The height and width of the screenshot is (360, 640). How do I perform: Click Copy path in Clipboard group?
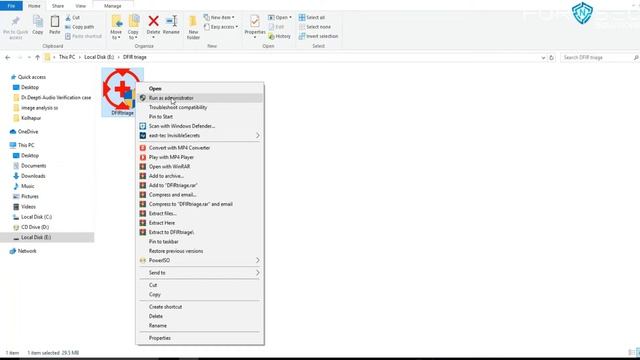80,27
